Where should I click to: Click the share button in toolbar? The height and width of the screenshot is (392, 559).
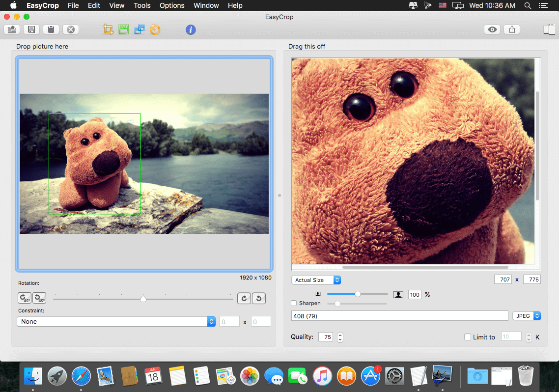[512, 29]
